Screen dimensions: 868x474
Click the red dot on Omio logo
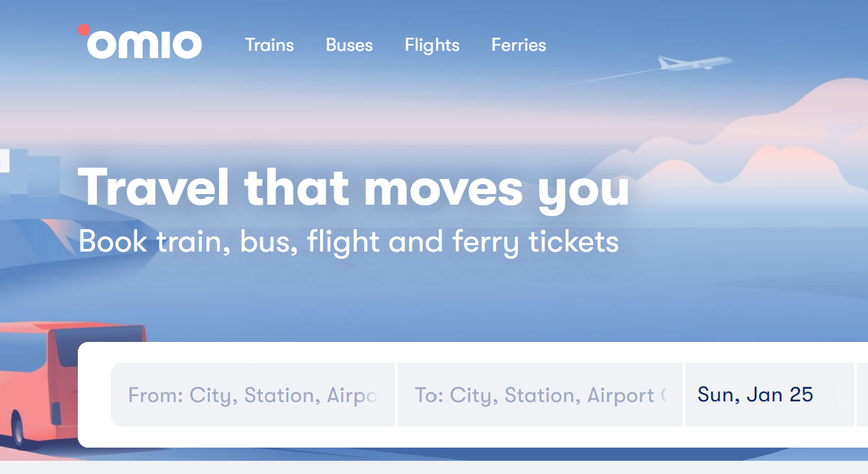tap(83, 30)
